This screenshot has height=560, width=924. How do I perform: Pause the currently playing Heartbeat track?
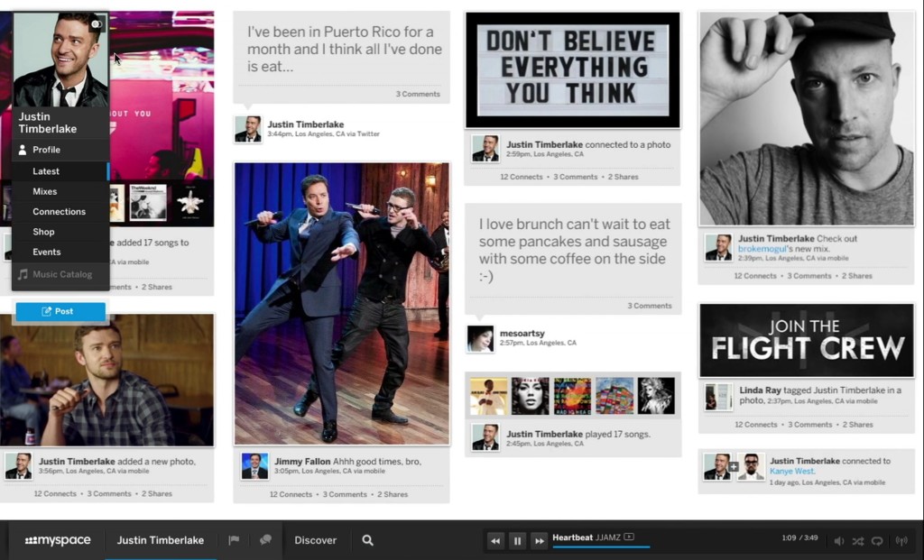517,540
